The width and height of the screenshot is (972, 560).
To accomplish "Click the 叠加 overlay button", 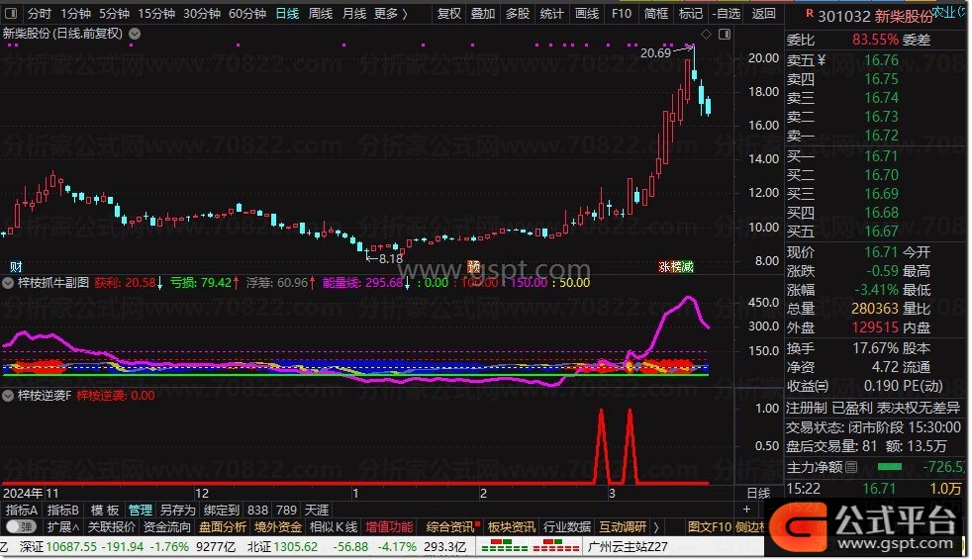I will click(x=483, y=13).
